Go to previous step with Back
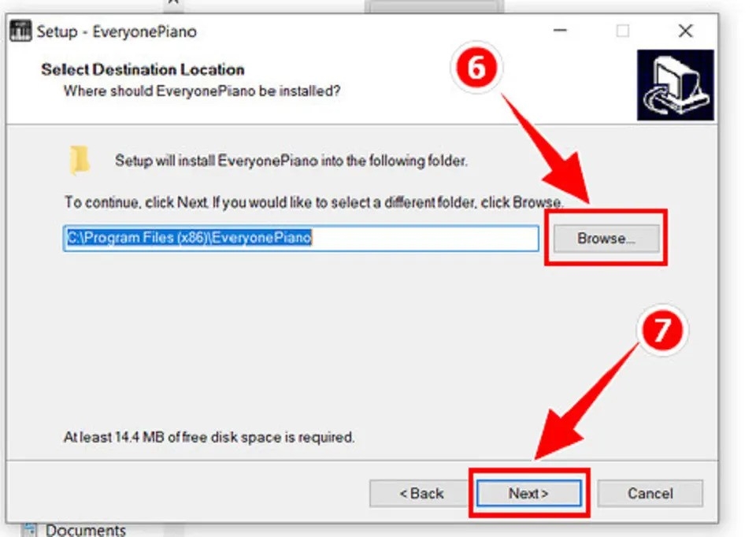 point(421,493)
